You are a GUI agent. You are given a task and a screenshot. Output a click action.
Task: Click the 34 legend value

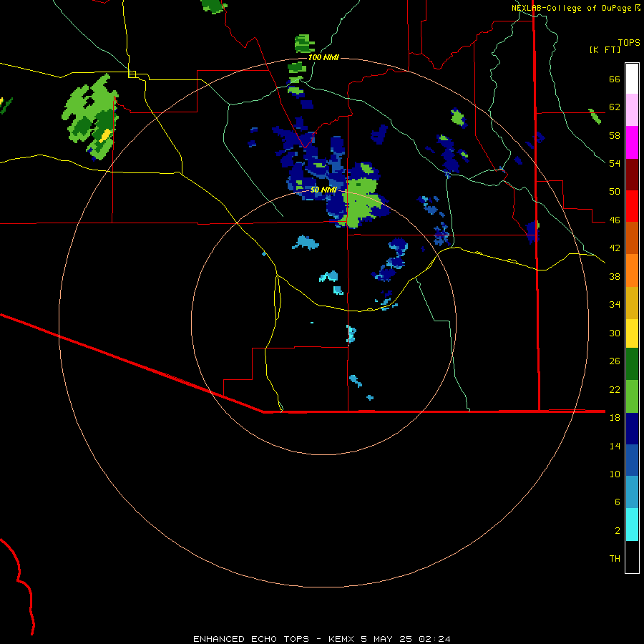(x=615, y=304)
